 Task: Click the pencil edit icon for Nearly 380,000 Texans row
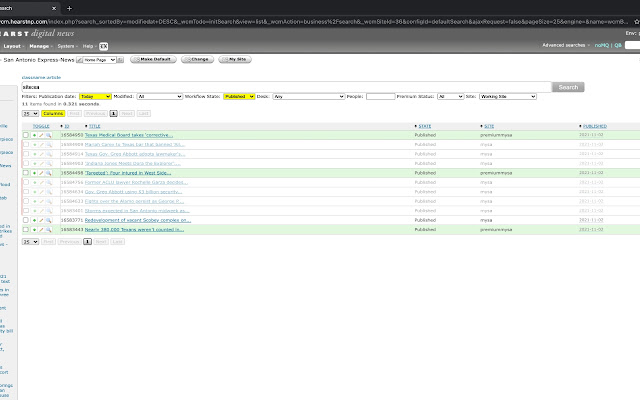click(41, 230)
